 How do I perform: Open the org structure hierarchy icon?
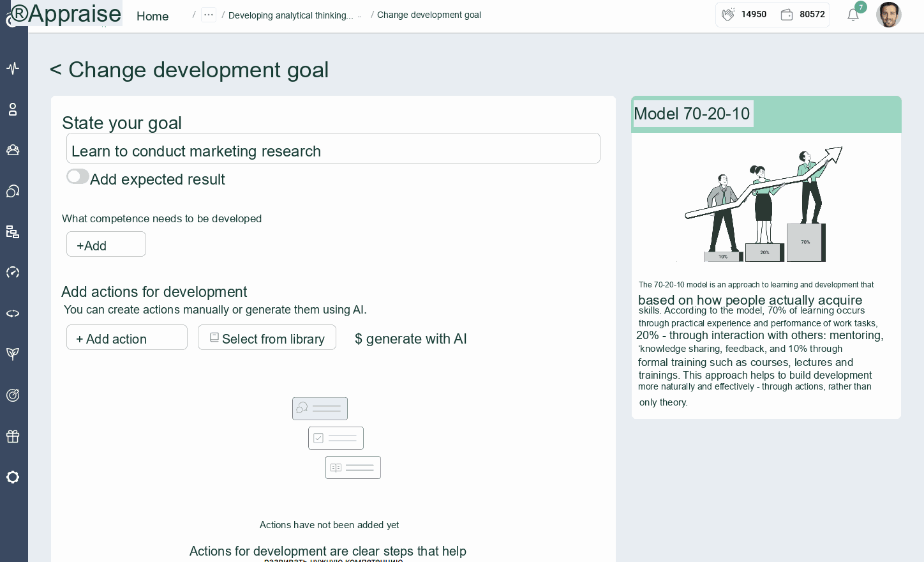(13, 232)
